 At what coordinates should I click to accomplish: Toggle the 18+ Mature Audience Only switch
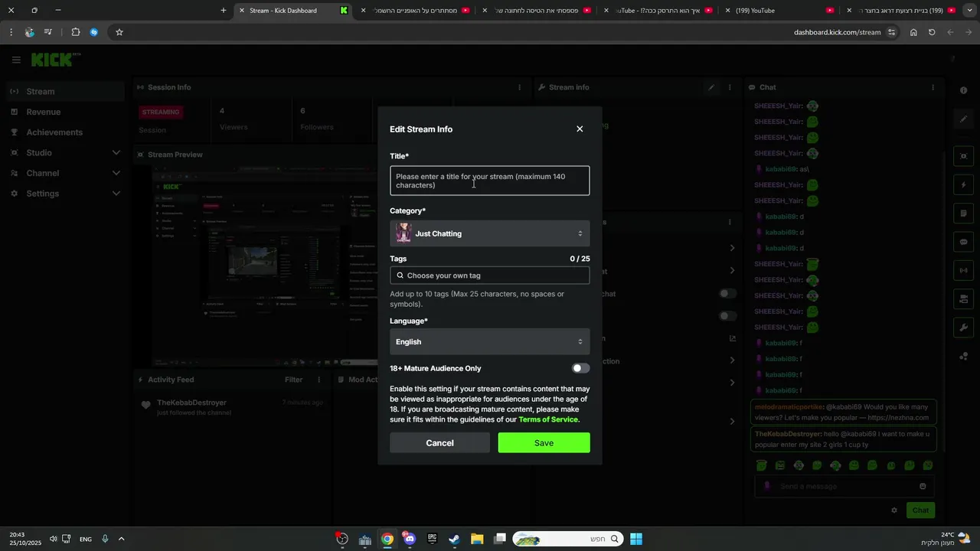(x=581, y=368)
